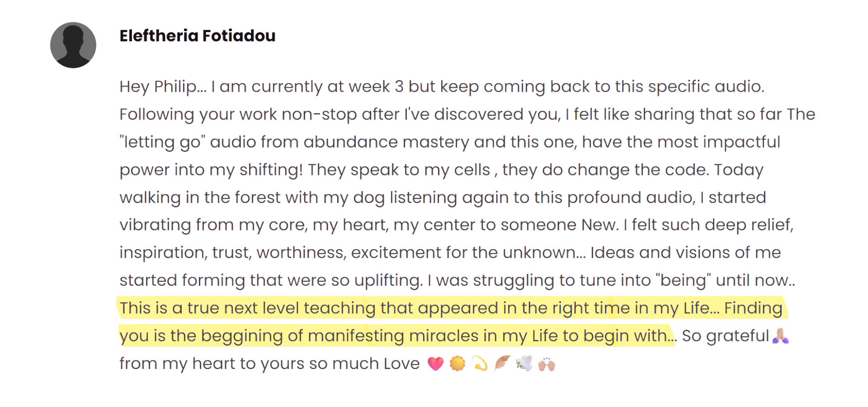Viewport: 868px width, 407px height.
Task: Click the quoted word "being"
Action: tap(683, 280)
